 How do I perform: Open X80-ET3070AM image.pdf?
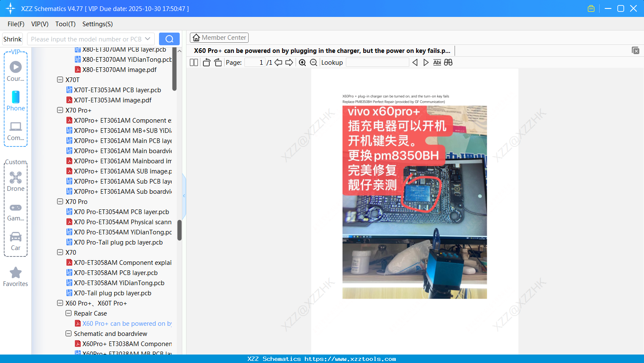(x=115, y=69)
